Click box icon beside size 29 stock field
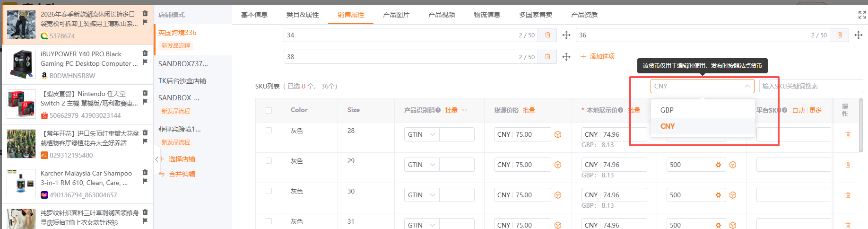The image size is (868, 229). pos(733,165)
